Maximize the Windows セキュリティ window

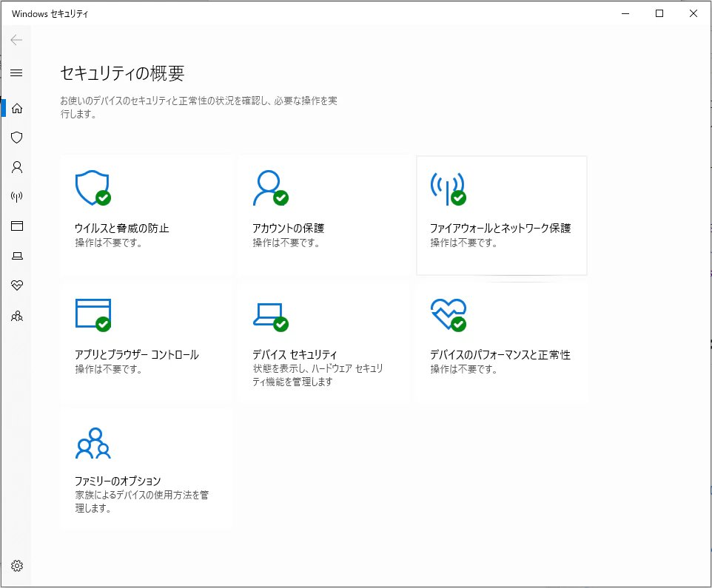tap(659, 13)
